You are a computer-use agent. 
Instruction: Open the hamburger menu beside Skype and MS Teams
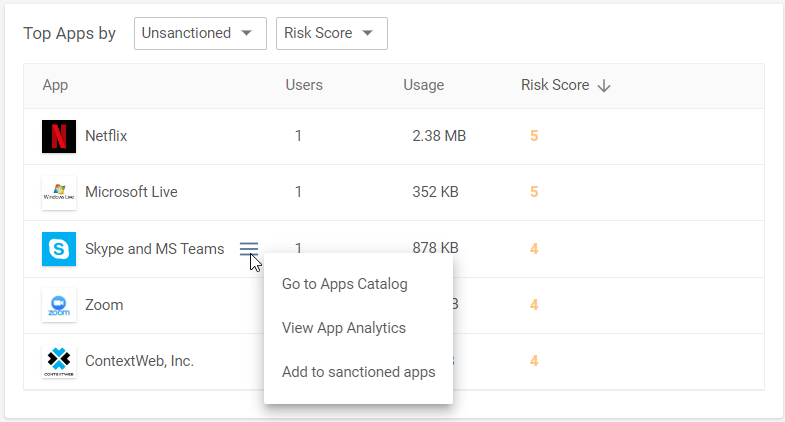coord(249,248)
